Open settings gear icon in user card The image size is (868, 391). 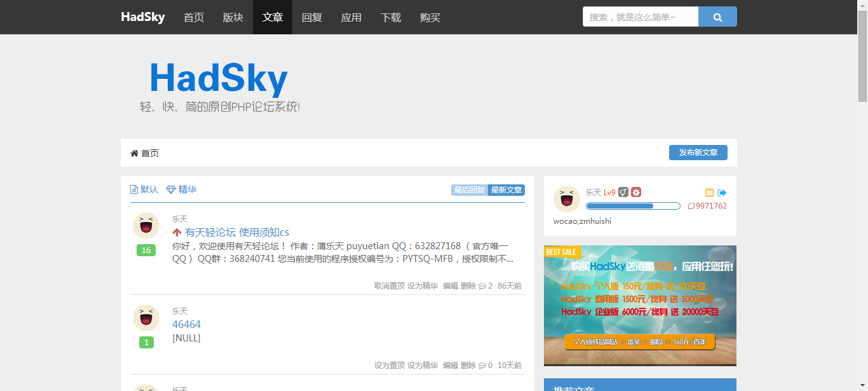click(x=636, y=192)
